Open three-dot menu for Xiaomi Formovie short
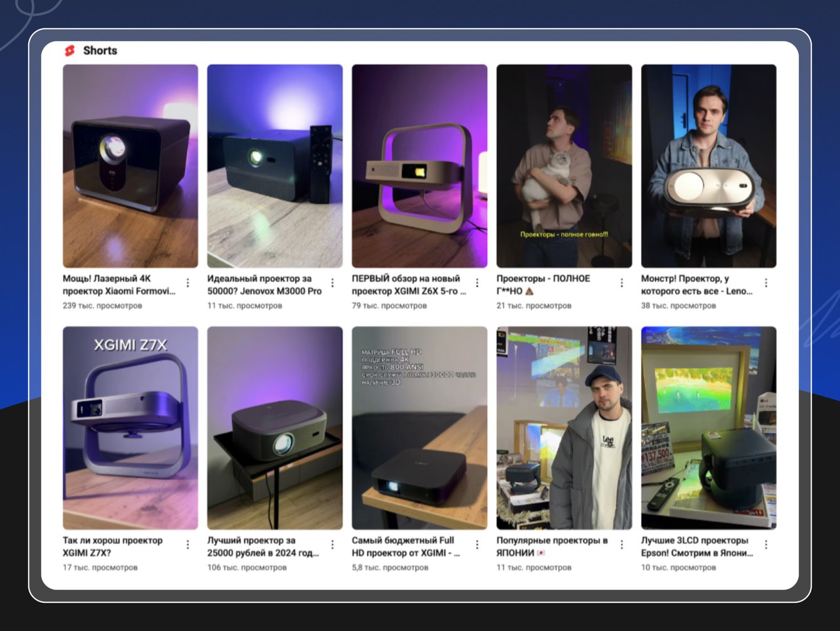Viewport: 840px width, 631px height. tap(188, 284)
